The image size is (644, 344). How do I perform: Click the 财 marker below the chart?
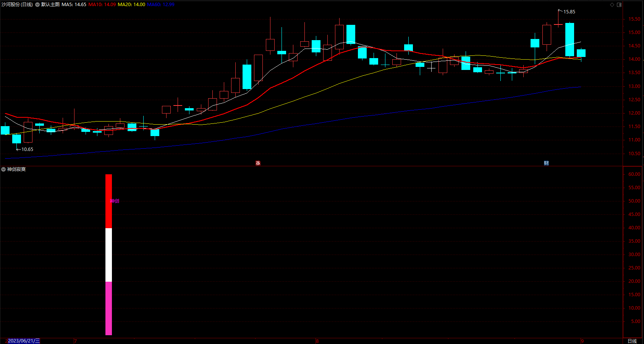click(546, 163)
